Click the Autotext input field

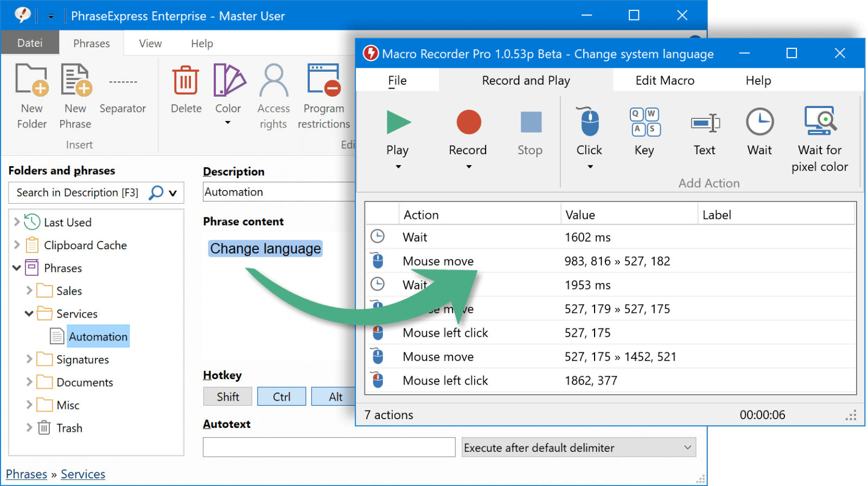point(329,447)
